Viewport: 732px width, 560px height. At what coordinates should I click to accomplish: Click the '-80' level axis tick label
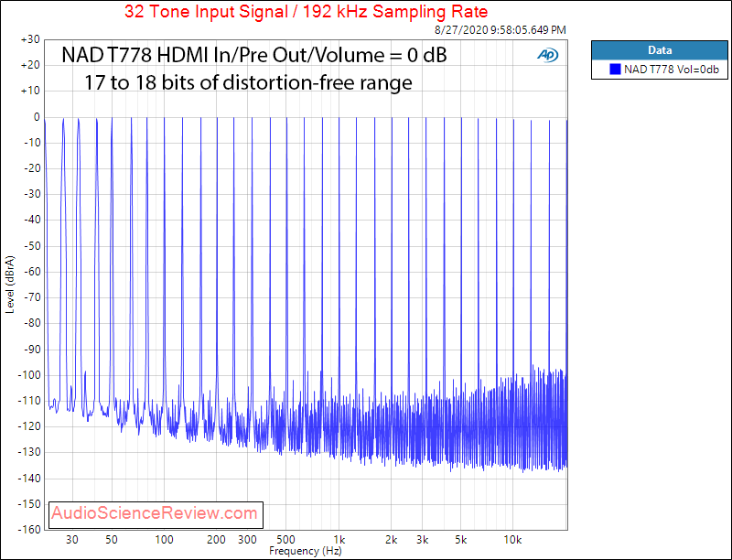point(32,323)
